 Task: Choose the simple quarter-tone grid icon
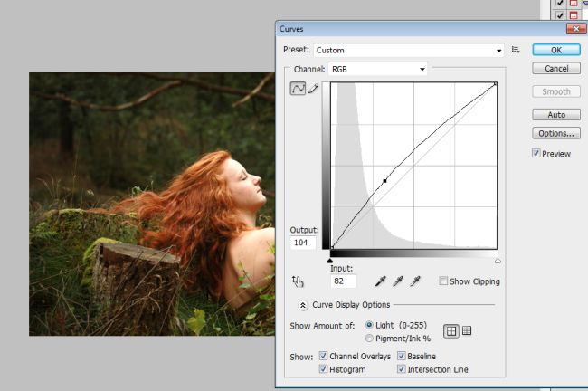pyautogui.click(x=451, y=331)
